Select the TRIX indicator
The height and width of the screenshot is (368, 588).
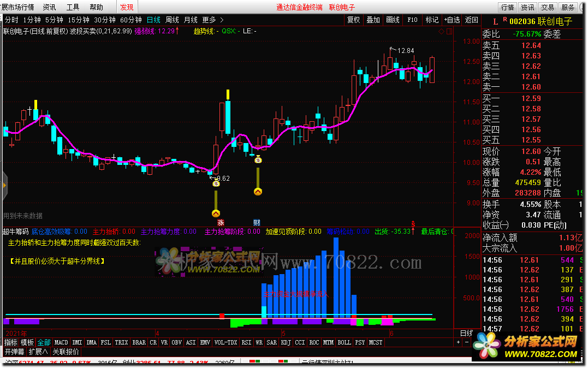(x=122, y=342)
